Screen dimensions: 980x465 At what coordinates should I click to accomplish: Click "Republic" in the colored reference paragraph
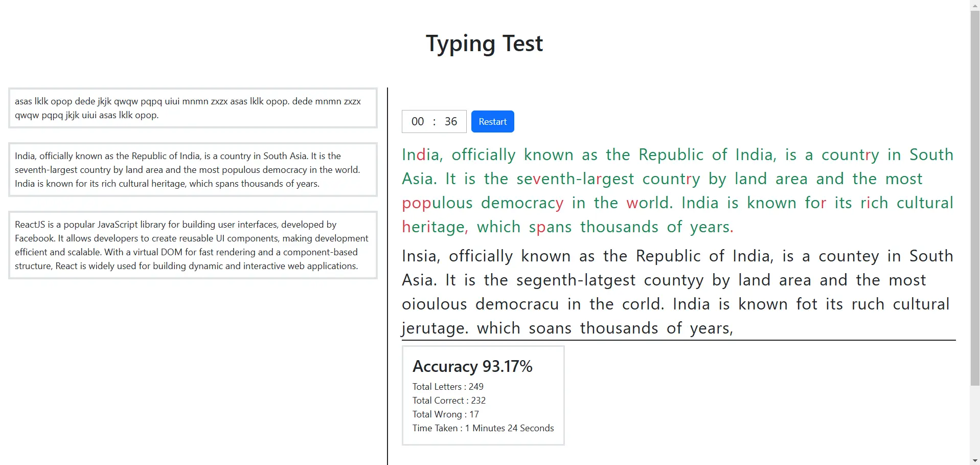click(671, 155)
